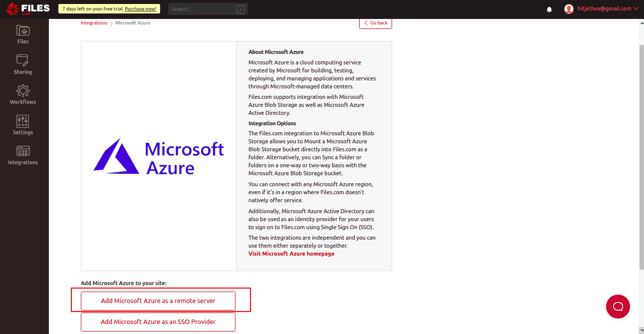
Task: Click the slash shortcut icon in search
Action: pyautogui.click(x=240, y=9)
